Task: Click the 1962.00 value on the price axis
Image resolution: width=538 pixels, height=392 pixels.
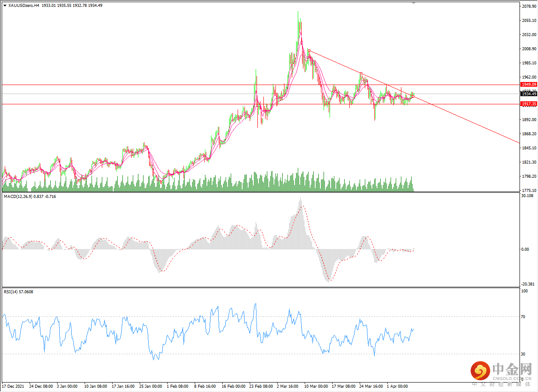Action: (x=529, y=77)
